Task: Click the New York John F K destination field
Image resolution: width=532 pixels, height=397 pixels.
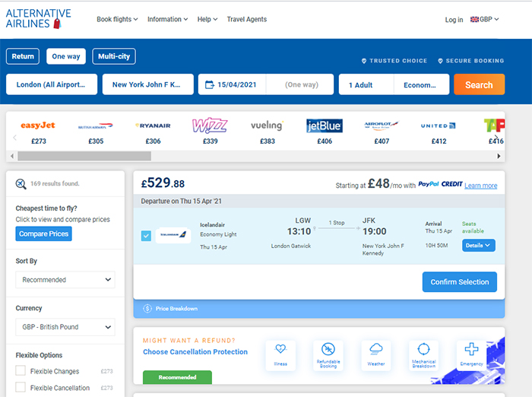Action: click(148, 84)
